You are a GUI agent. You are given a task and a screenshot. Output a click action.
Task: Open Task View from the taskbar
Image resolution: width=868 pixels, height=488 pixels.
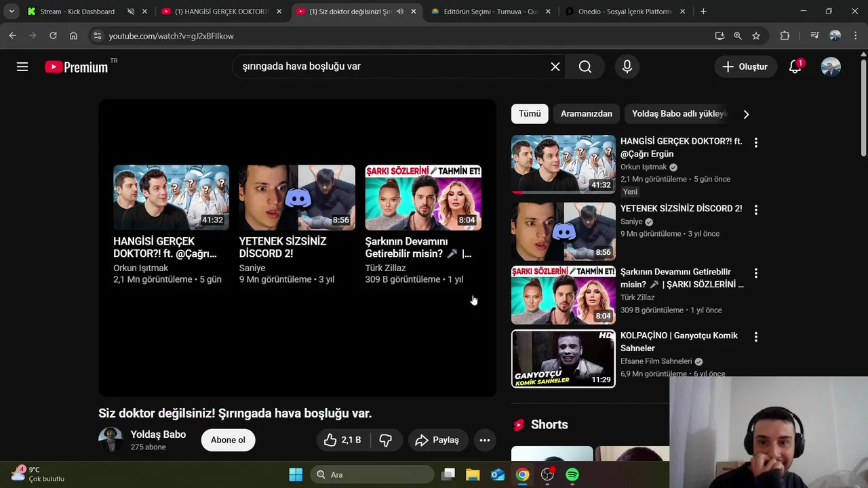(448, 474)
